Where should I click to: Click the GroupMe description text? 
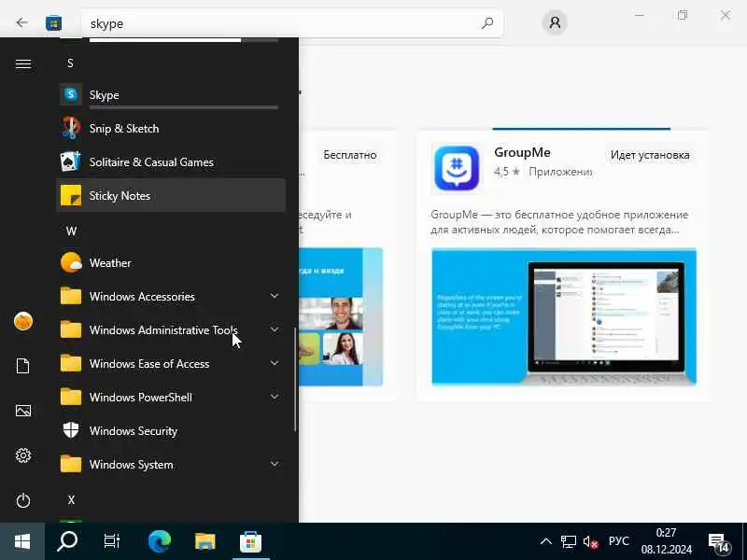[x=559, y=222]
